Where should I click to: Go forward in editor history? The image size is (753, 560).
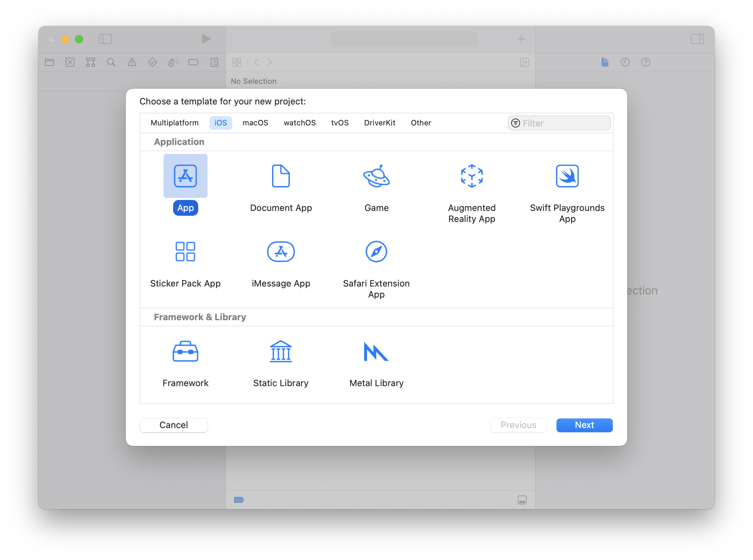(270, 62)
